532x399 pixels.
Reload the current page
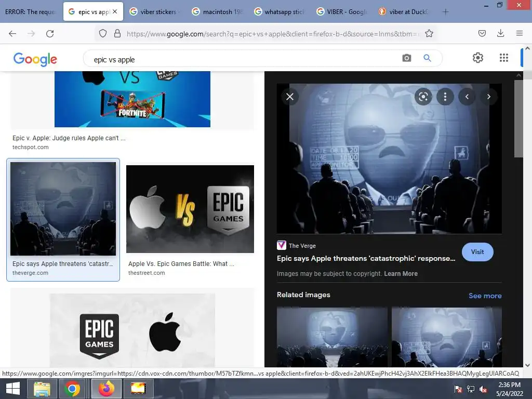50,34
